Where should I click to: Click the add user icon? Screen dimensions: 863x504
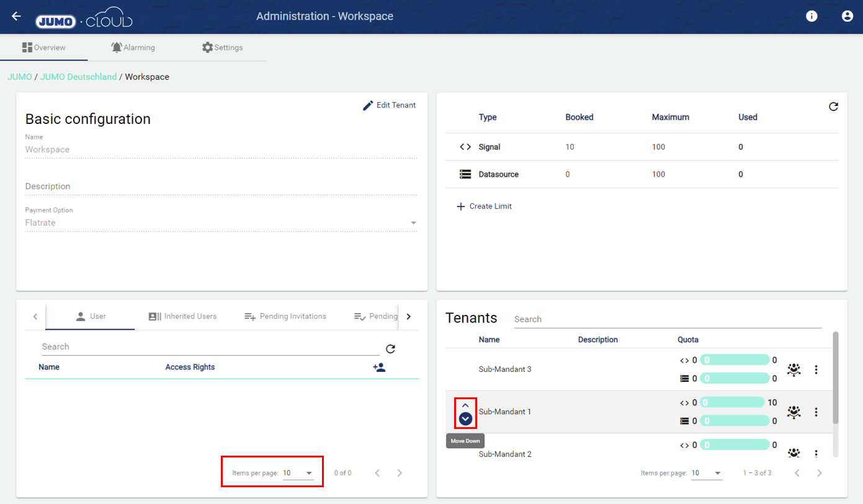click(379, 367)
